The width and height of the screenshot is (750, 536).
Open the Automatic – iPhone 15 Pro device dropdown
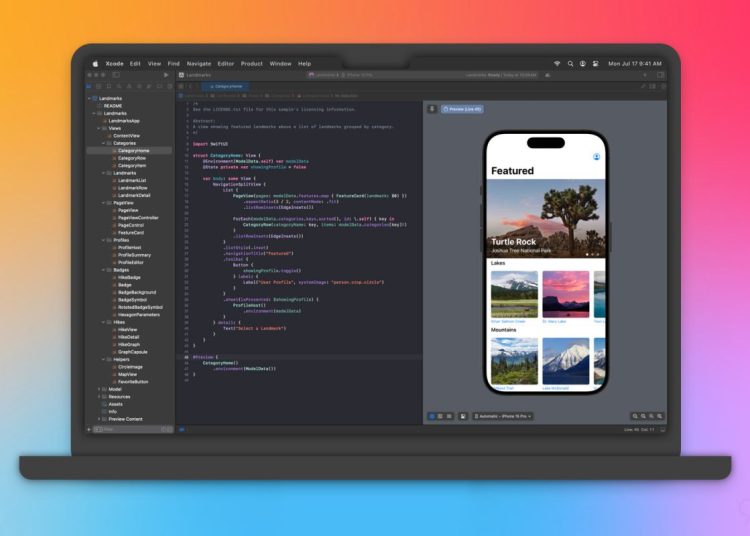[x=503, y=416]
